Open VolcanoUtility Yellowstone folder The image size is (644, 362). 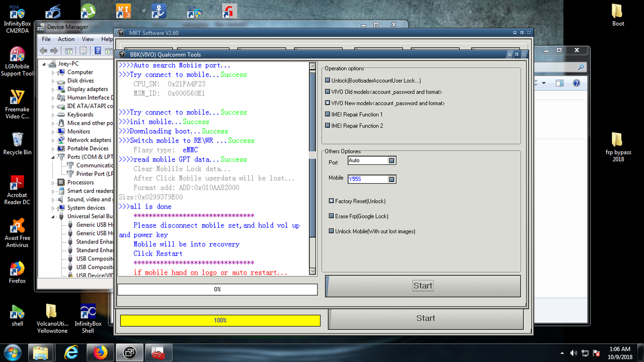(x=52, y=319)
